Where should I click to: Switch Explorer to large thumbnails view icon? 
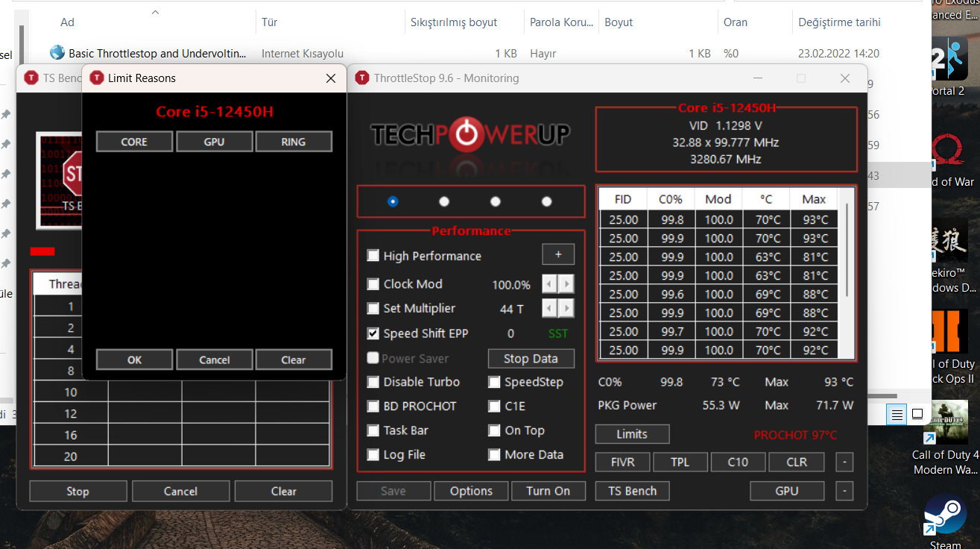917,415
